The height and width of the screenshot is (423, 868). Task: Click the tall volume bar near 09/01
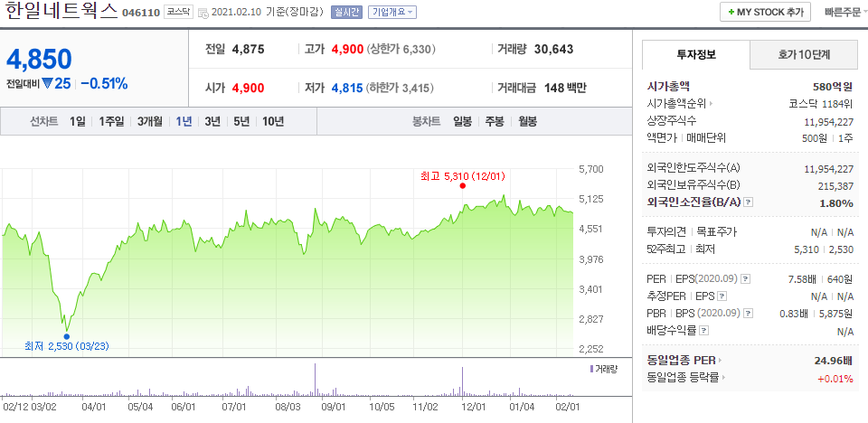click(315, 380)
